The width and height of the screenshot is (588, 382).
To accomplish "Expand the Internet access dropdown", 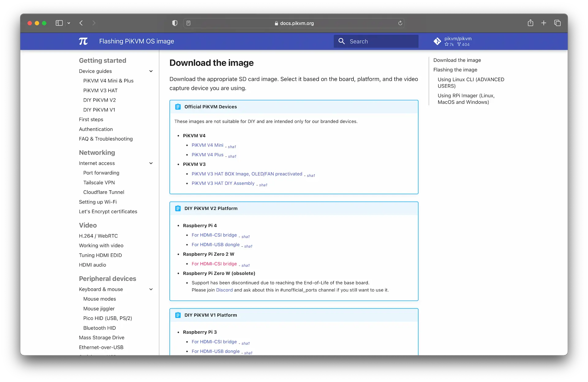I will (151, 163).
